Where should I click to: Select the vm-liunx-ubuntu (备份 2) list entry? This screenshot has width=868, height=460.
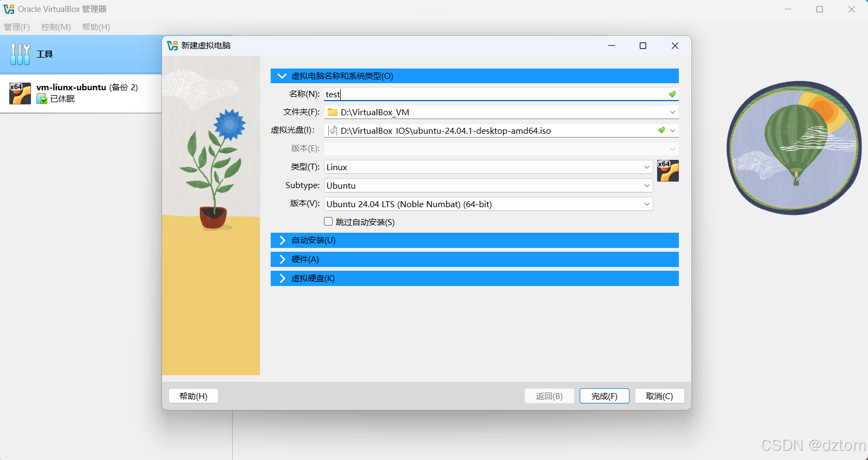tap(81, 93)
